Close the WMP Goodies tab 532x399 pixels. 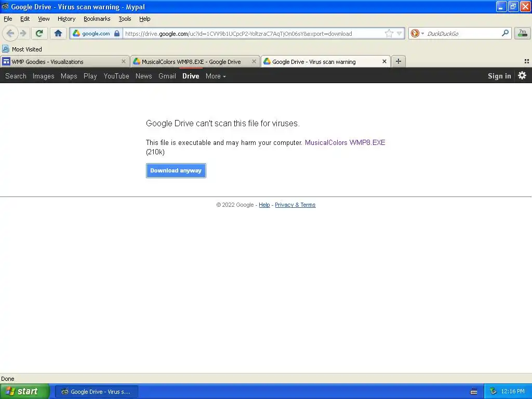click(x=124, y=61)
